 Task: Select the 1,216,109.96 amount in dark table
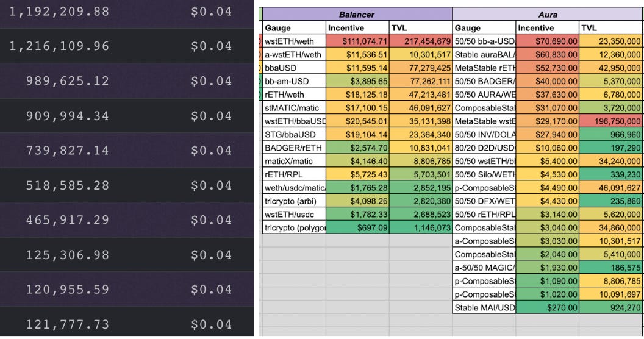click(x=59, y=46)
